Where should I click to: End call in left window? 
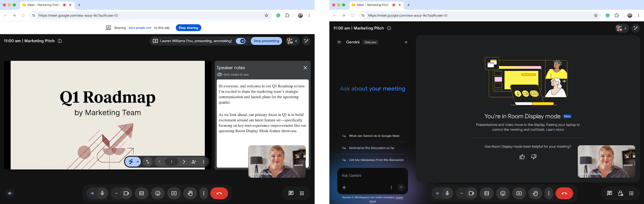[219, 193]
